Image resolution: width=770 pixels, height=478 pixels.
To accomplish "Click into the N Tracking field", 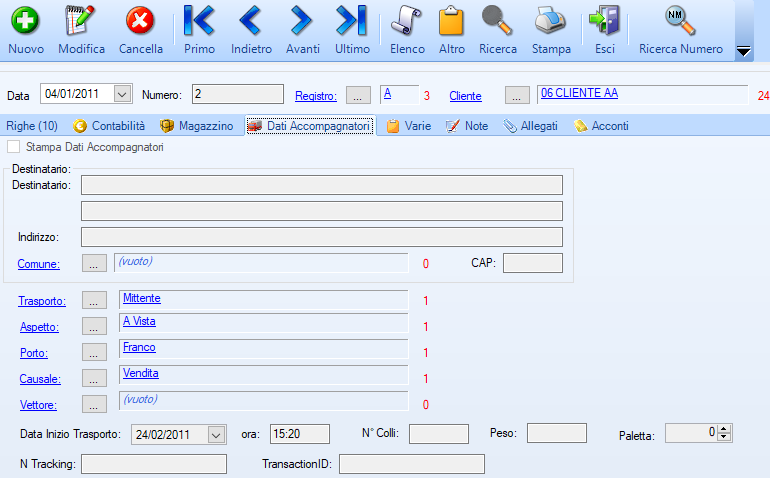I will (x=154, y=464).
